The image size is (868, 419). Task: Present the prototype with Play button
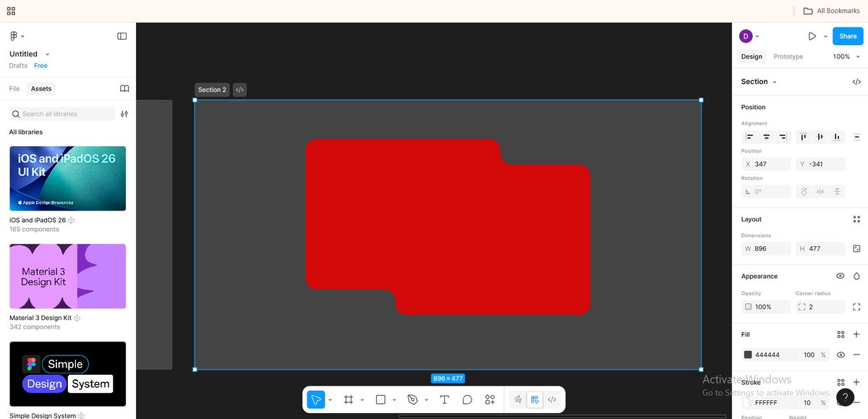click(812, 36)
